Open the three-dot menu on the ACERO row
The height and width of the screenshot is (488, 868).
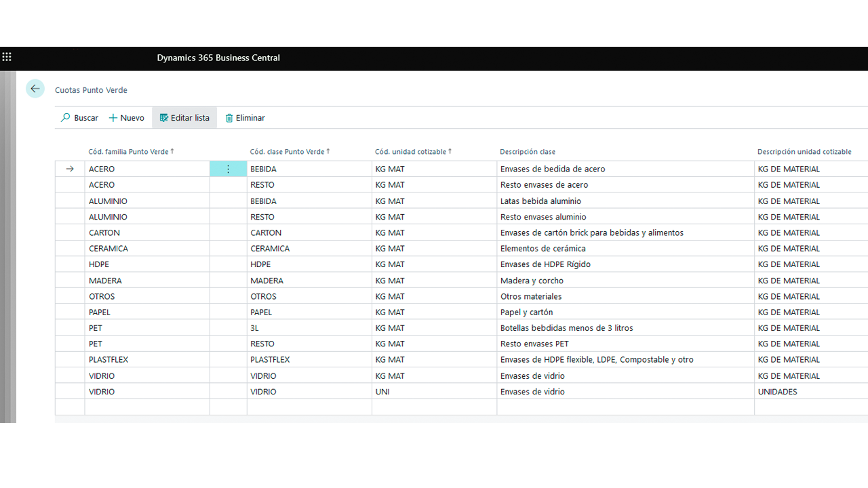[x=229, y=169]
